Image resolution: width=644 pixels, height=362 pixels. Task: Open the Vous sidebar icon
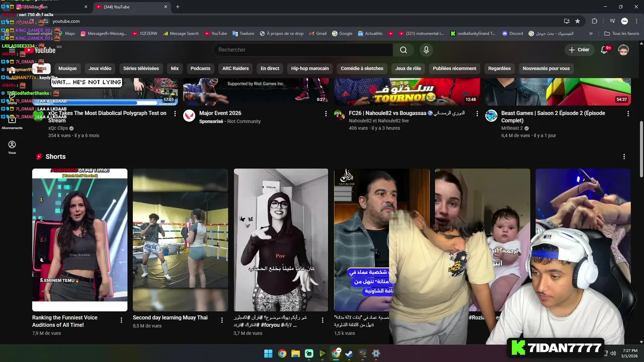pos(12,147)
